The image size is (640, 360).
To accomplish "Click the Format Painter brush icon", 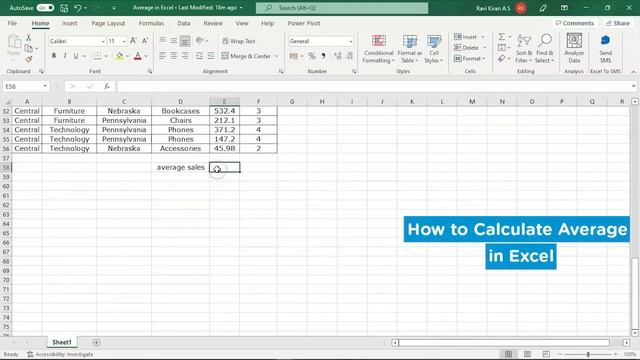I will coord(29,59).
